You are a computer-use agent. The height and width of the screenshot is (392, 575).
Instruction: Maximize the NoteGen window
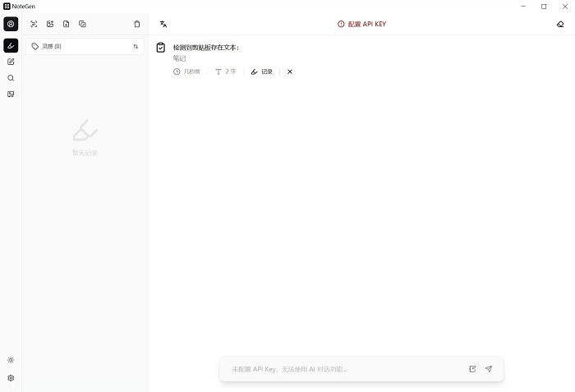pos(544,7)
